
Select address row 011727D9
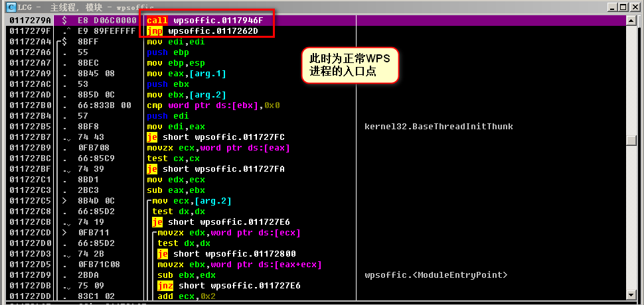point(30,275)
